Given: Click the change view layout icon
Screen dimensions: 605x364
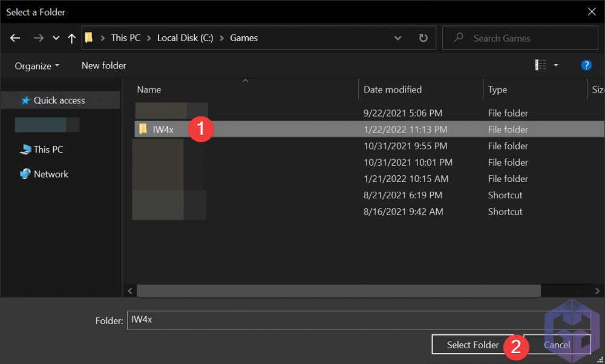Looking at the screenshot, I should 540,65.
